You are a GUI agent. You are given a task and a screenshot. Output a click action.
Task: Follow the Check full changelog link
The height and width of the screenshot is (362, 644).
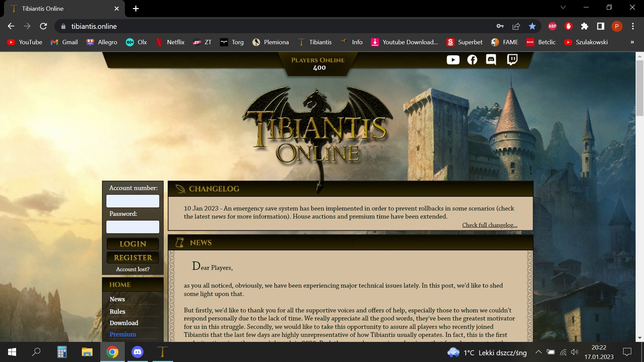(490, 225)
